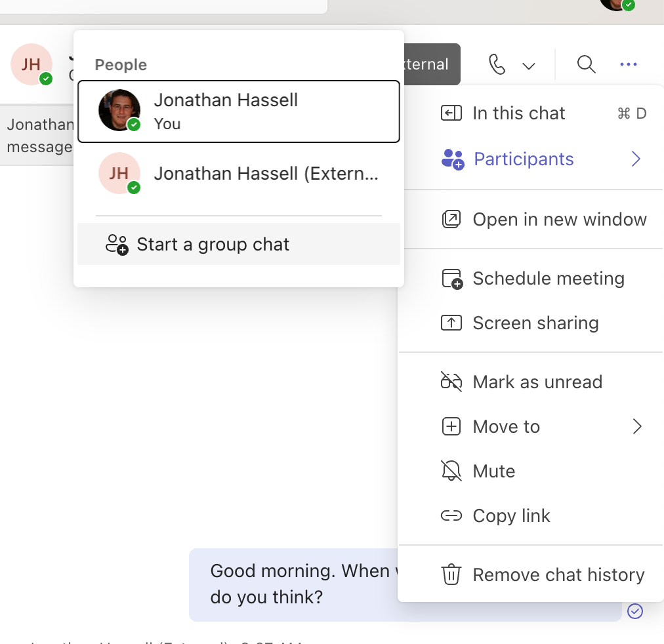Screen dimensions: 664x644
Task: Choose Copy link option
Action: click(x=532, y=516)
